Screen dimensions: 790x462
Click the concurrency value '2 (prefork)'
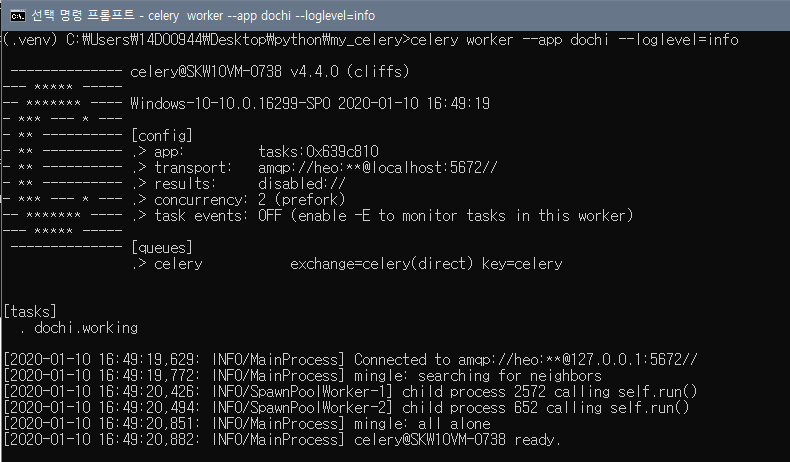[302, 200]
